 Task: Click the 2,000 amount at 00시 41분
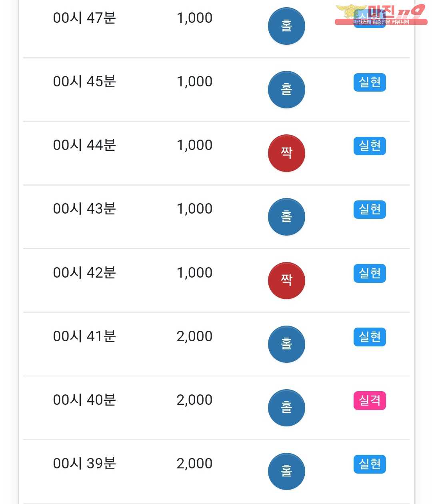[194, 336]
